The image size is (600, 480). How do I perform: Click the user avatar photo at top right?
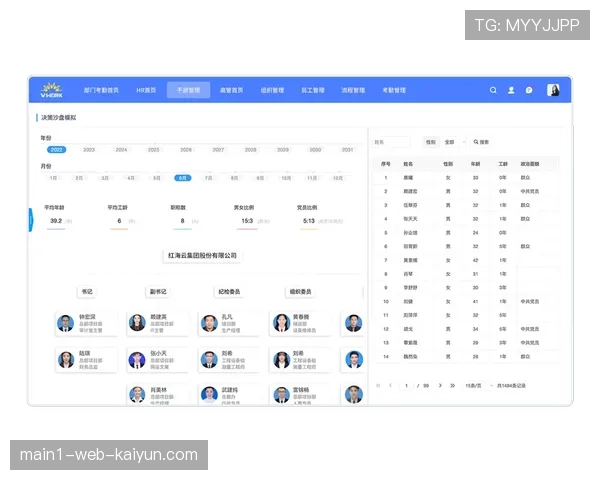point(553,90)
